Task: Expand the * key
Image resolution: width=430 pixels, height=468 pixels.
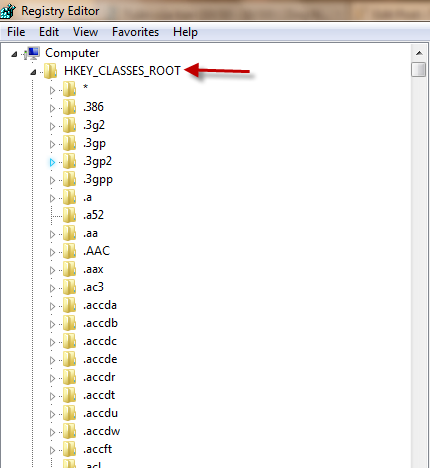Action: pos(52,90)
